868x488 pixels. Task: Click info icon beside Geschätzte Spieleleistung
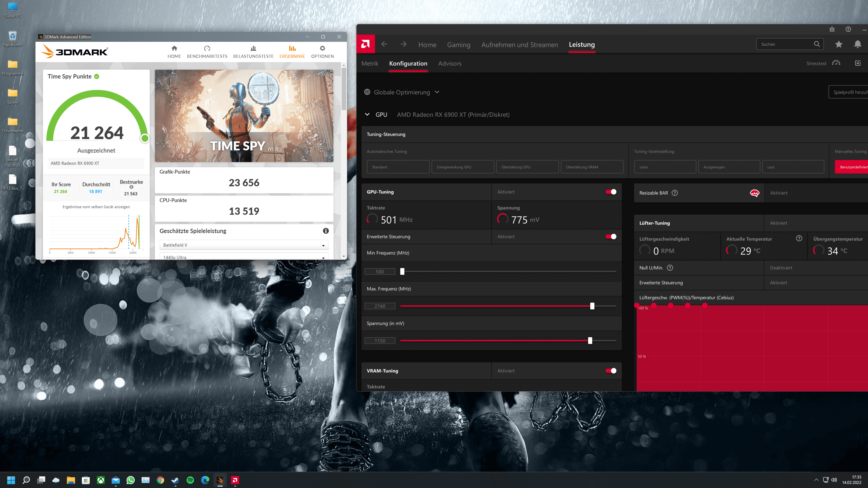coord(325,231)
